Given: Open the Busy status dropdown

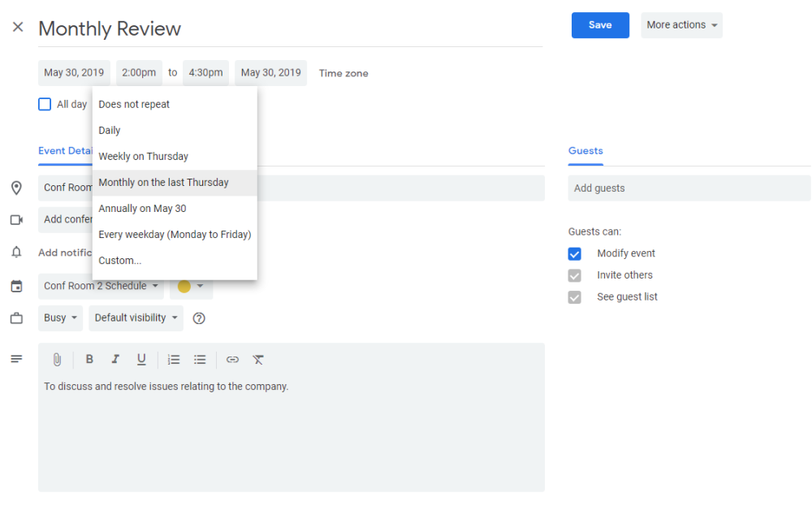Looking at the screenshot, I should [x=59, y=318].
